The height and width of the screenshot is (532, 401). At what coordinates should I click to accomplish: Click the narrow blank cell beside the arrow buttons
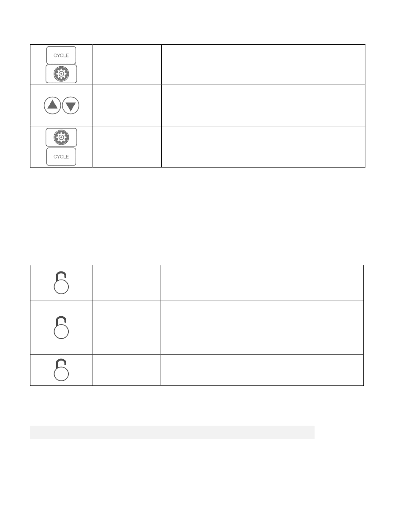click(x=127, y=105)
